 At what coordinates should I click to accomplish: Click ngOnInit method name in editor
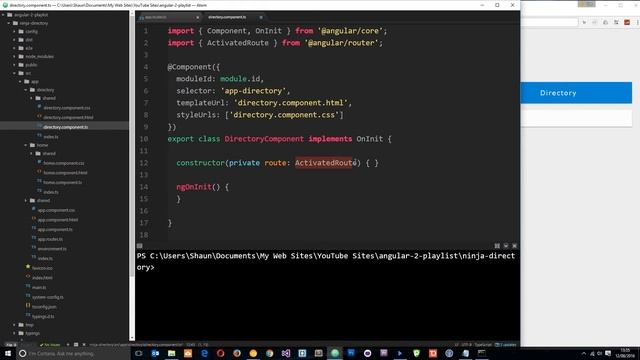tap(194, 187)
